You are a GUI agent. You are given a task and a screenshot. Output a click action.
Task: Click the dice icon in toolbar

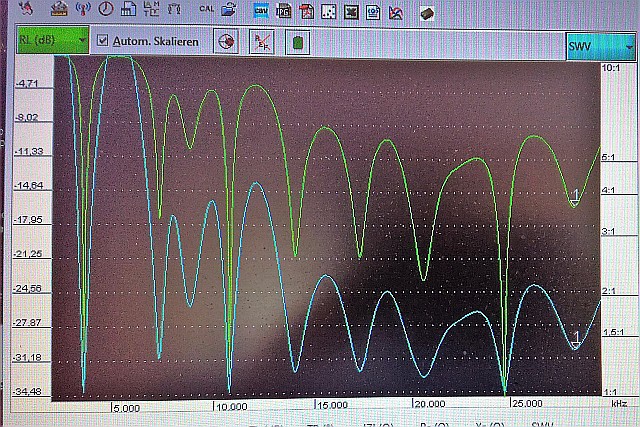pyautogui.click(x=328, y=12)
